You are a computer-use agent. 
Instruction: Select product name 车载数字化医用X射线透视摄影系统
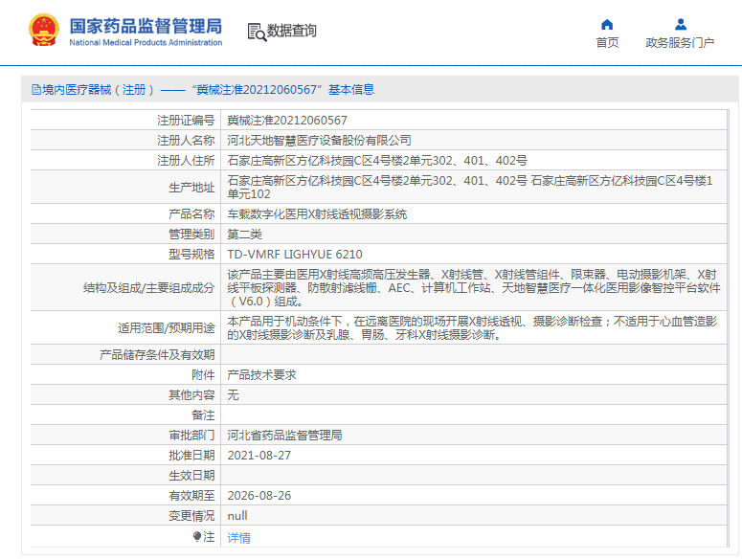pos(317,214)
